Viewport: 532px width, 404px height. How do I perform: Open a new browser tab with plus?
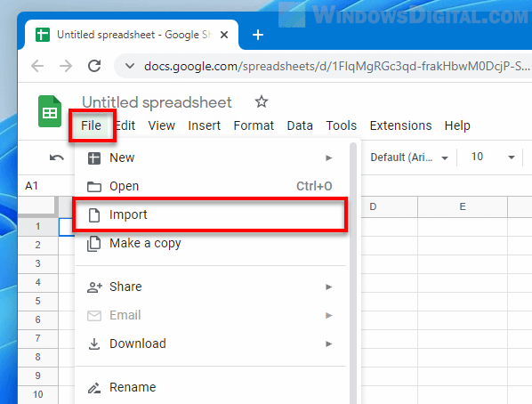258,35
